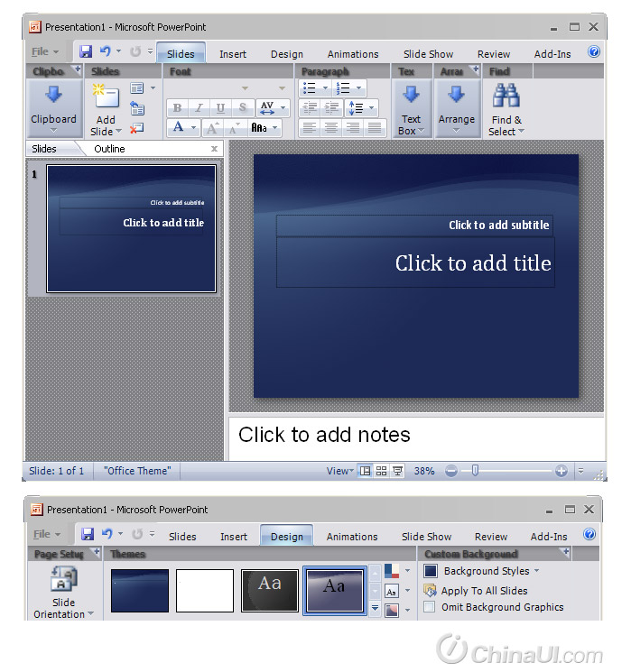Switch to Slide Sorter view icon
Viewport: 631px width, 672px height.
click(381, 471)
